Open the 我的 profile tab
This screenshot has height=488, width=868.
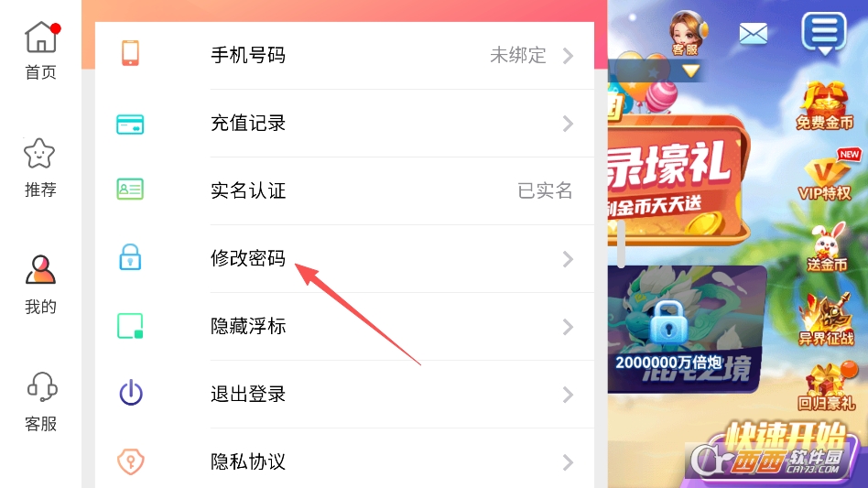coord(40,285)
